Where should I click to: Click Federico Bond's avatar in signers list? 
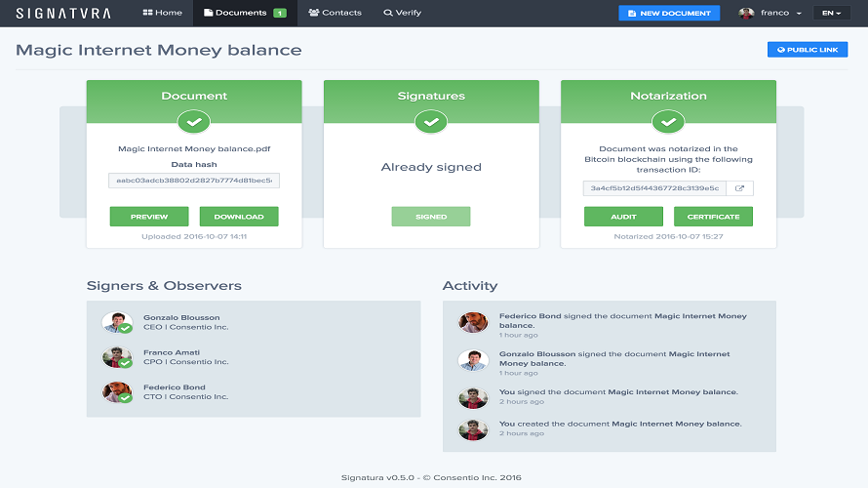pyautogui.click(x=117, y=392)
